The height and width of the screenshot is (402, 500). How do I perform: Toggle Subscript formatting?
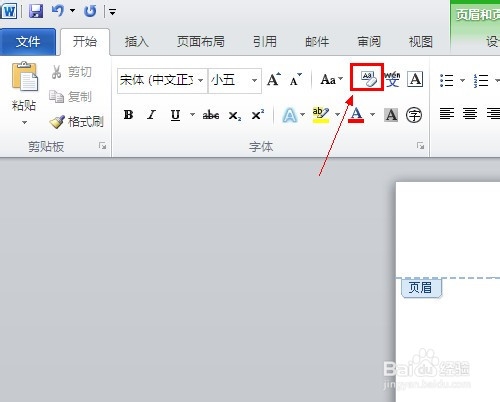[235, 116]
